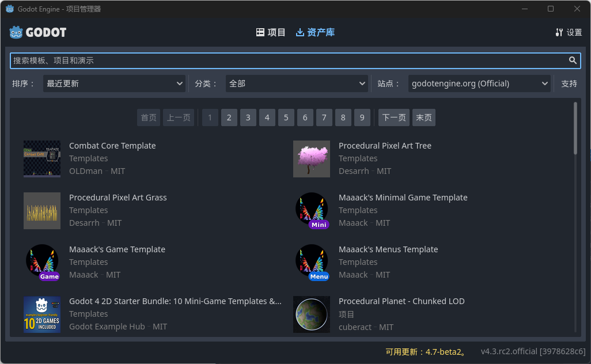Click version text v4.3.rc2.official
This screenshot has height=364, width=591.
click(533, 351)
